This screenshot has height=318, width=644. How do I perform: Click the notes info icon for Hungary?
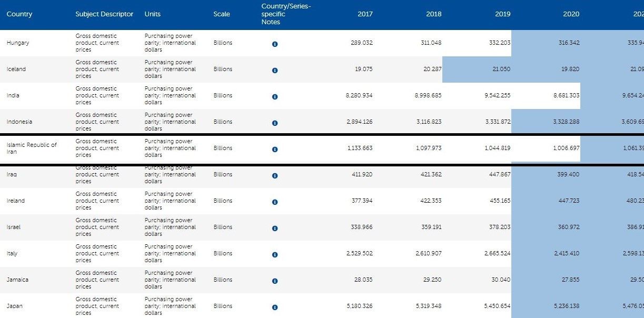275,44
